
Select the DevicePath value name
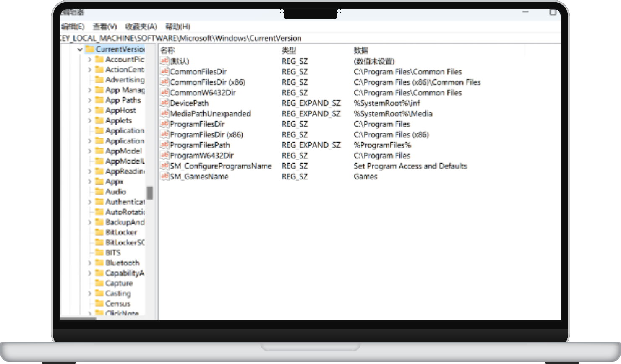click(189, 103)
